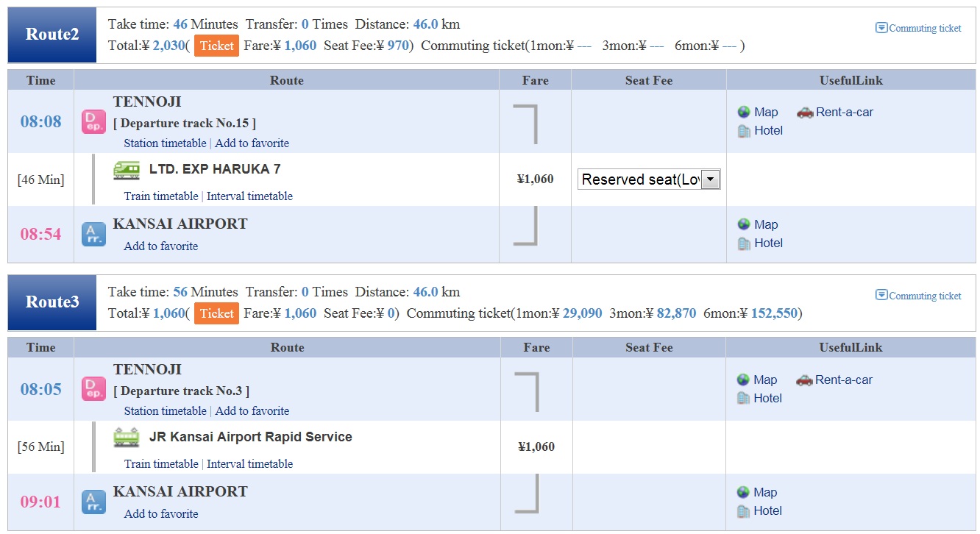Click the Rent-a-car icon in Route2
The image size is (980, 534).
point(805,112)
